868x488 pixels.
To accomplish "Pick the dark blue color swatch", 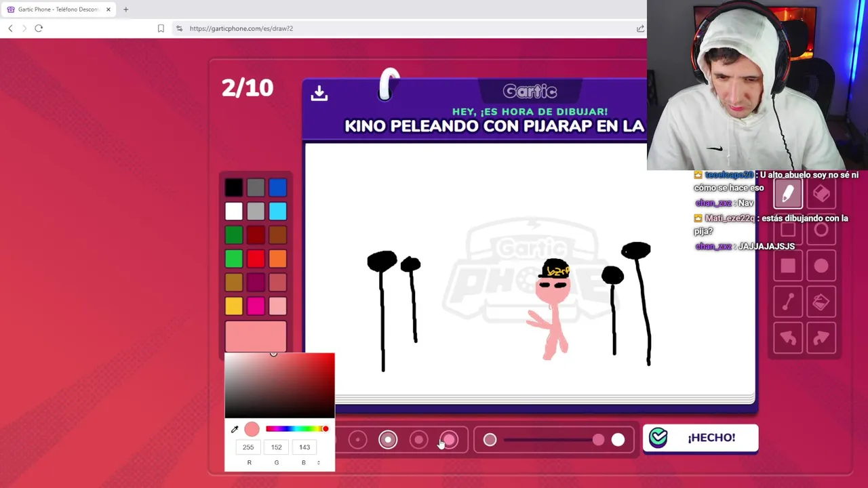I will pos(277,188).
